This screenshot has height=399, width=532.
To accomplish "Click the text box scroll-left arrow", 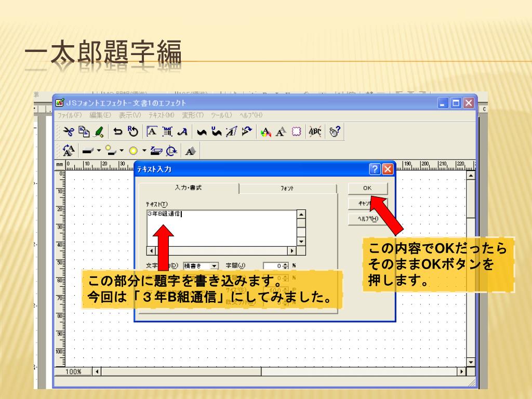I will click(151, 251).
